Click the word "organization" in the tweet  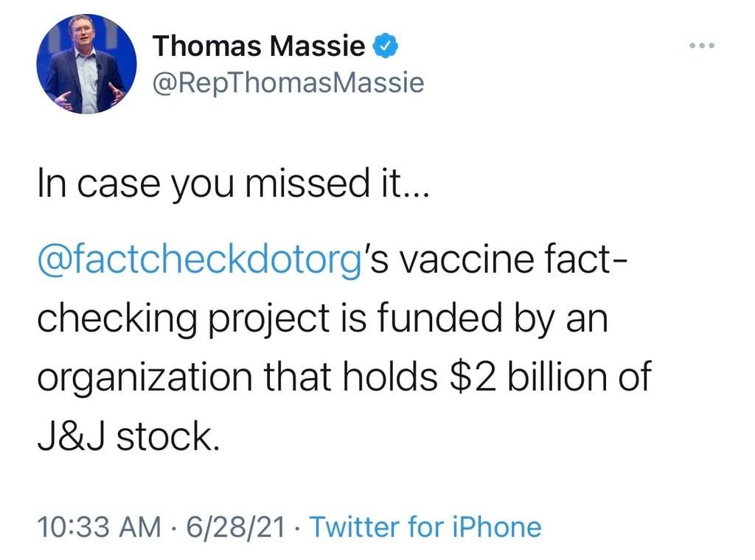pyautogui.click(x=141, y=379)
